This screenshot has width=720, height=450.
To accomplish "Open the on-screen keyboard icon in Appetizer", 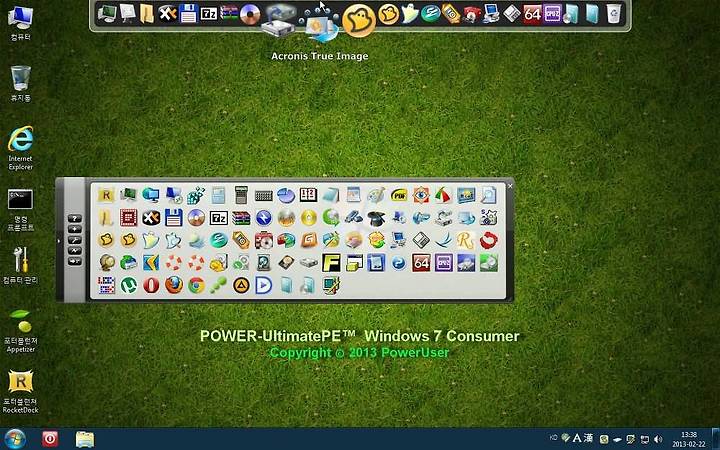I will pos(264,196).
